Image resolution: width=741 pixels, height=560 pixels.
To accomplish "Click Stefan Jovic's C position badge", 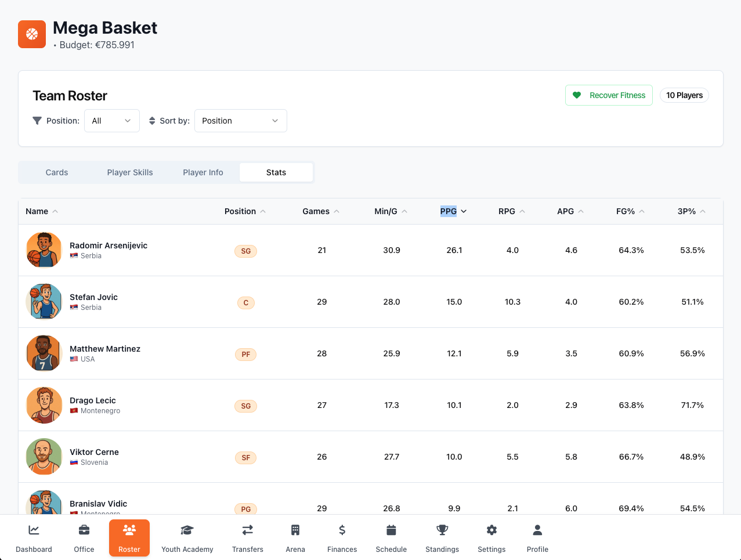I will [x=246, y=303].
